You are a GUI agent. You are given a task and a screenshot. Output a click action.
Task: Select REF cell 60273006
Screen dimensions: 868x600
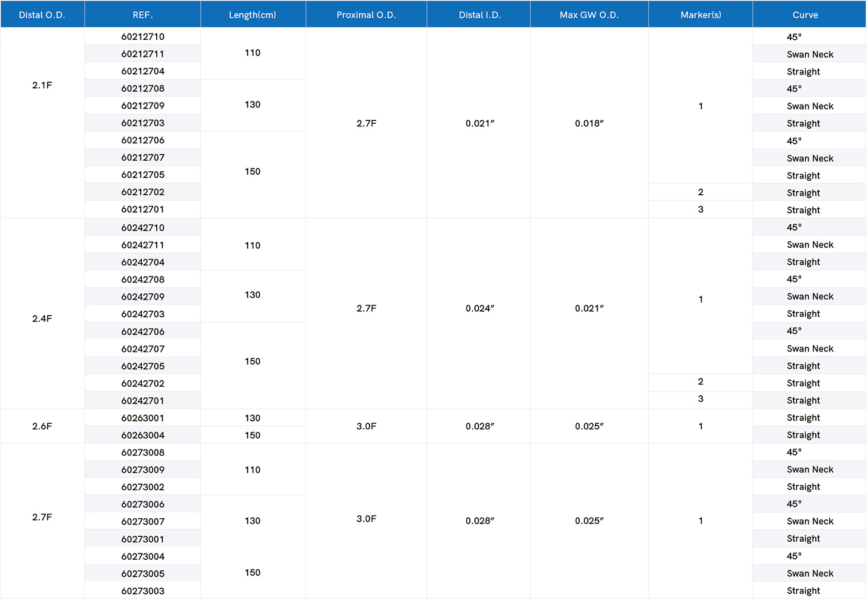(x=143, y=505)
